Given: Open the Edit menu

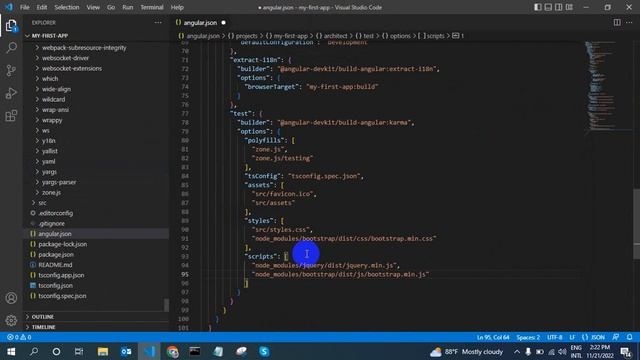Looking at the screenshot, I should (42, 7).
